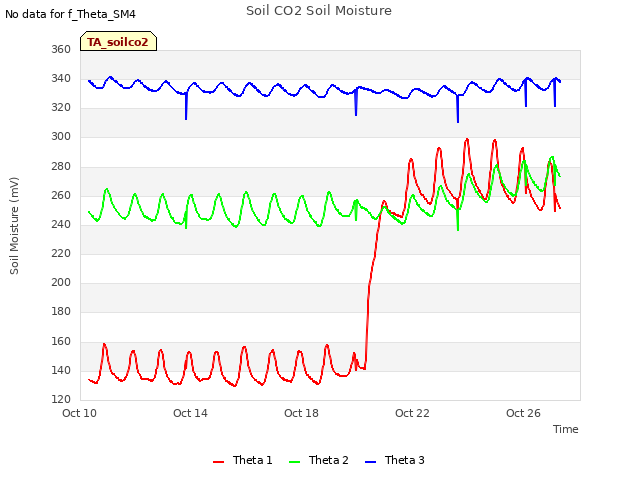Click the red Theta 1 legend swatch
This screenshot has width=640, height=480.
pos(219,462)
